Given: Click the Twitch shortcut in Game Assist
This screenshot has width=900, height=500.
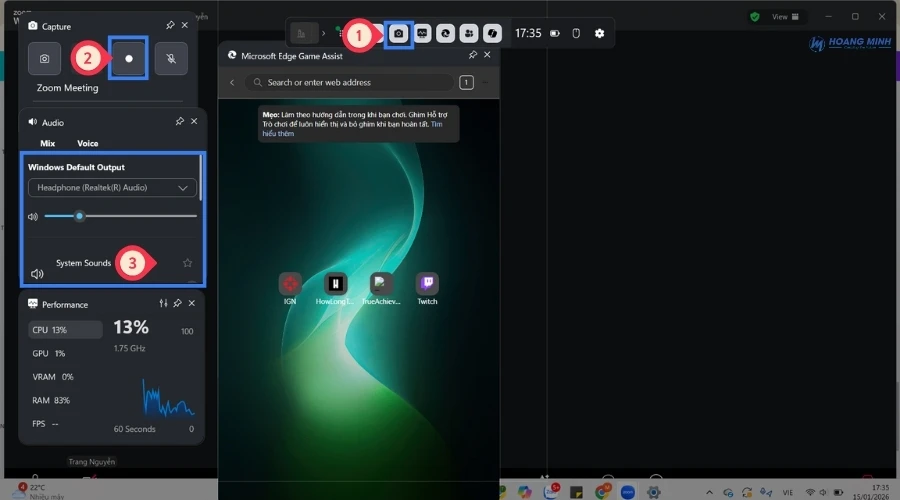Looking at the screenshot, I should click(x=427, y=284).
